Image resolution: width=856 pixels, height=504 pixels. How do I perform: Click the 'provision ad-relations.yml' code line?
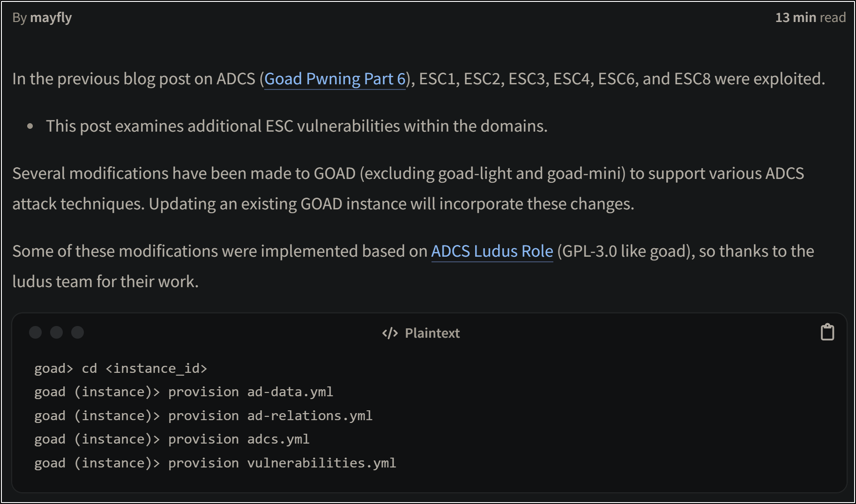[x=203, y=416]
